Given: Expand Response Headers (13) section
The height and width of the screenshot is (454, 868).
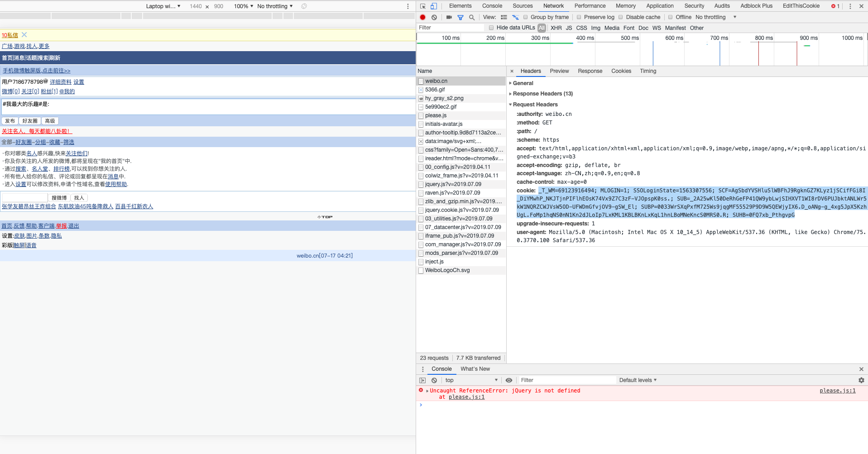Looking at the screenshot, I should pyautogui.click(x=541, y=94).
